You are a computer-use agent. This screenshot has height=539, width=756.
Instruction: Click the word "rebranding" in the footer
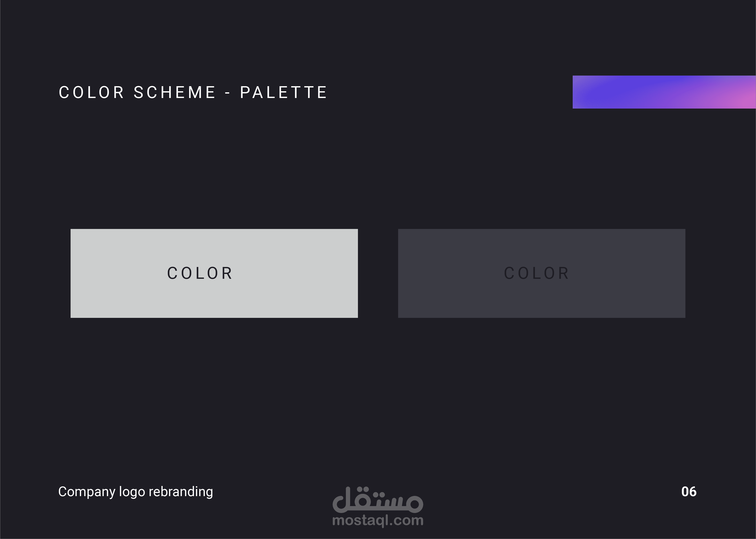181,492
